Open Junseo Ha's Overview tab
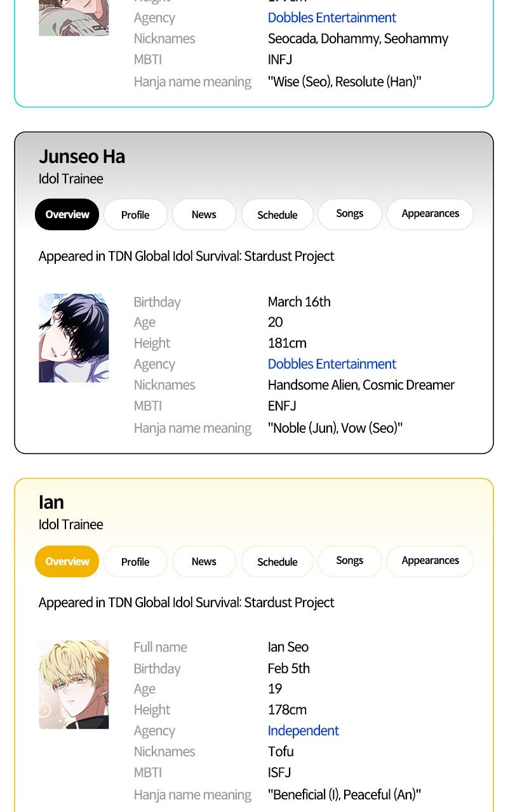Image resolution: width=508 pixels, height=812 pixels. click(x=67, y=214)
